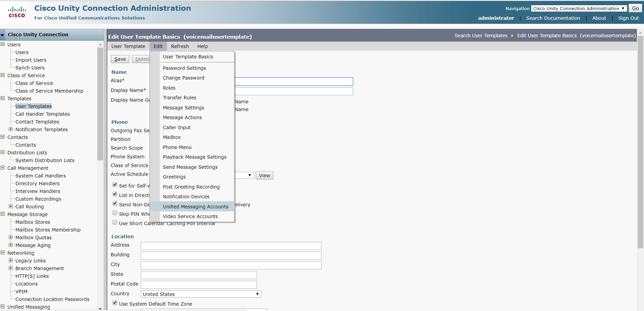Click the Address input field
Viewport: 644px width, 311px height.
(231, 246)
